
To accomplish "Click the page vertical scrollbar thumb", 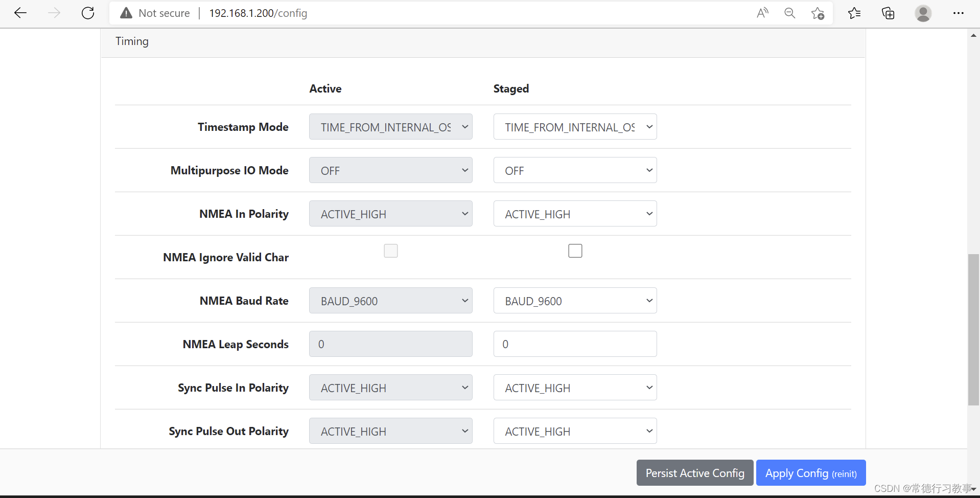I will coord(973,330).
